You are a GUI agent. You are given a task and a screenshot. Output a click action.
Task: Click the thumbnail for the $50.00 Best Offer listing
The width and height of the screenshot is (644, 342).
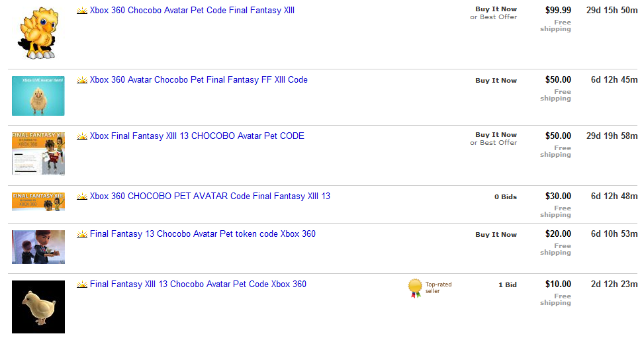pyautogui.click(x=38, y=153)
